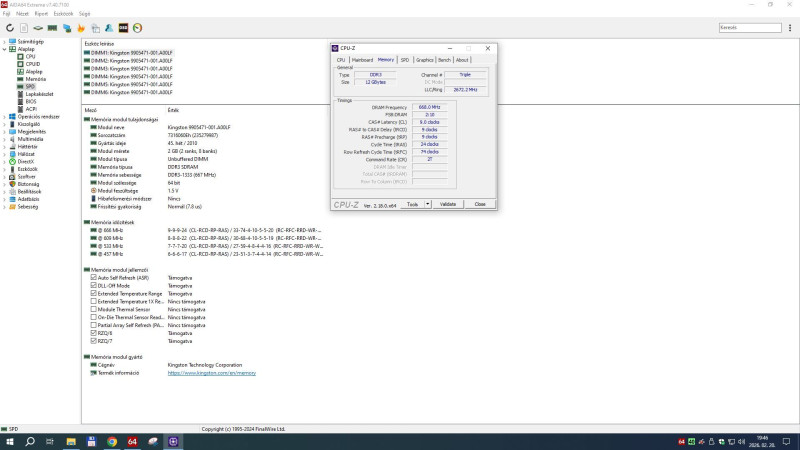Open the three-dot menu beside the search box

click(790, 28)
